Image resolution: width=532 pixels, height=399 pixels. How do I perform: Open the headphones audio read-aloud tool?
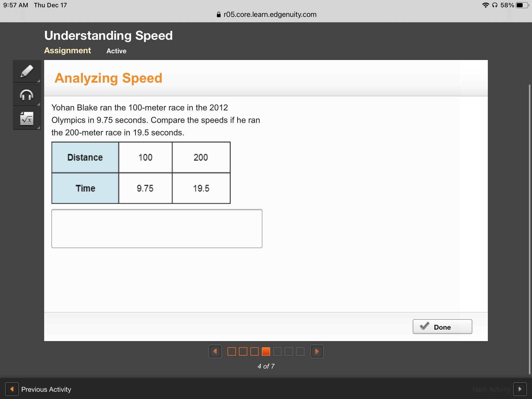[27, 95]
